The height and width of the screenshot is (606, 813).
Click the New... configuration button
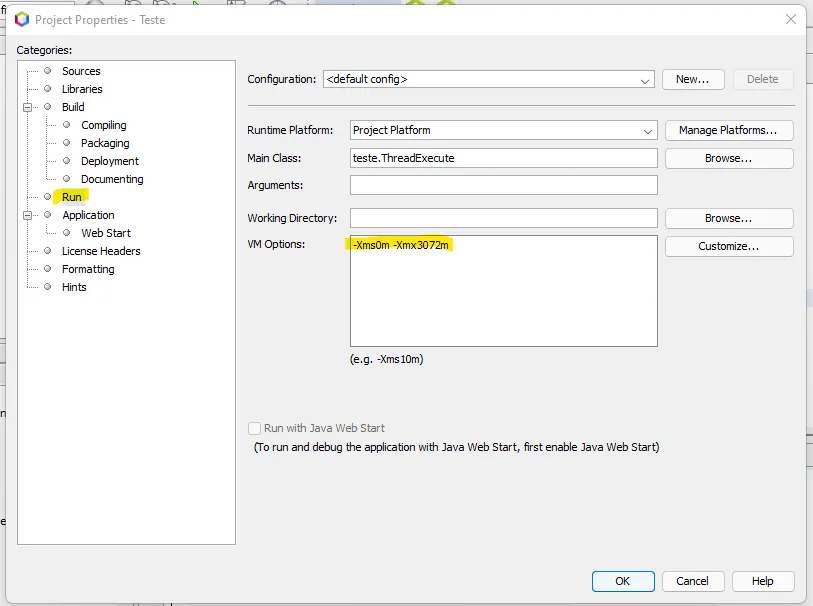[x=692, y=79]
